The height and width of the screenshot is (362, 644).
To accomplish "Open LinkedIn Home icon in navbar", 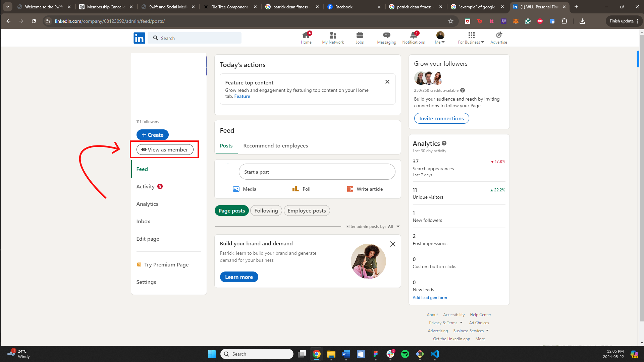I will 306,35.
